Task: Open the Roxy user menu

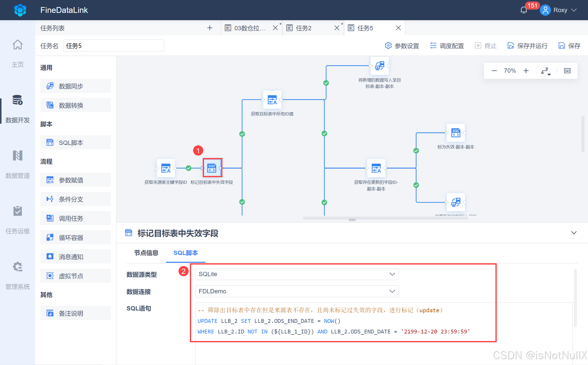Action: [x=560, y=10]
